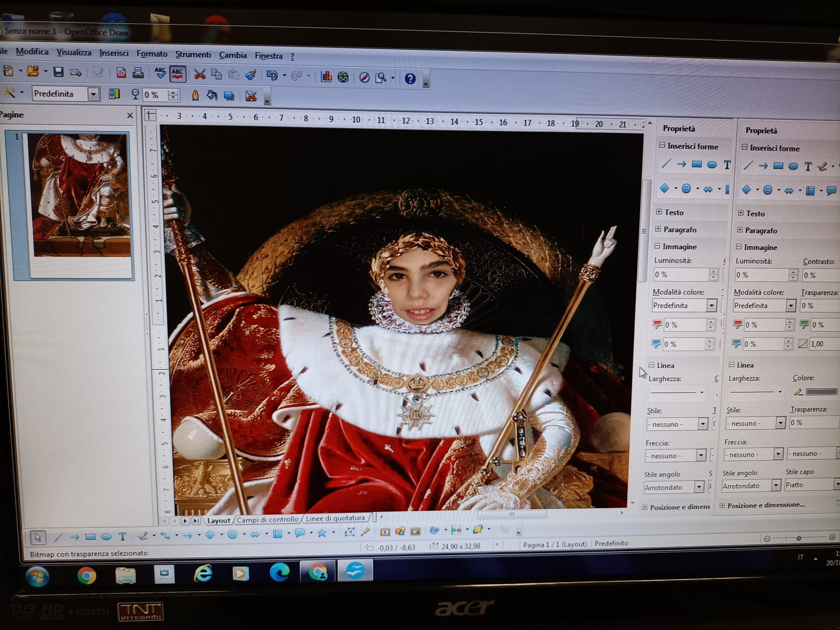Switch to the Campi di controllo tab
Screen dimensions: 840x630
click(x=268, y=520)
